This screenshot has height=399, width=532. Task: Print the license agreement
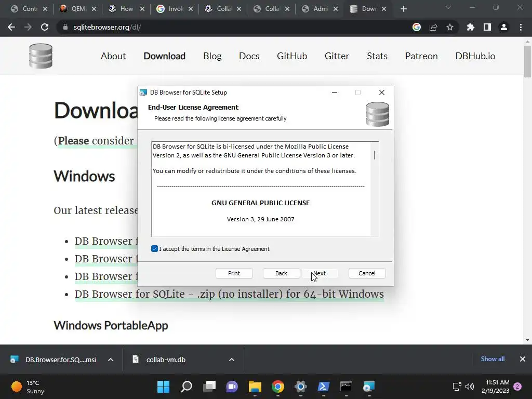(234, 273)
